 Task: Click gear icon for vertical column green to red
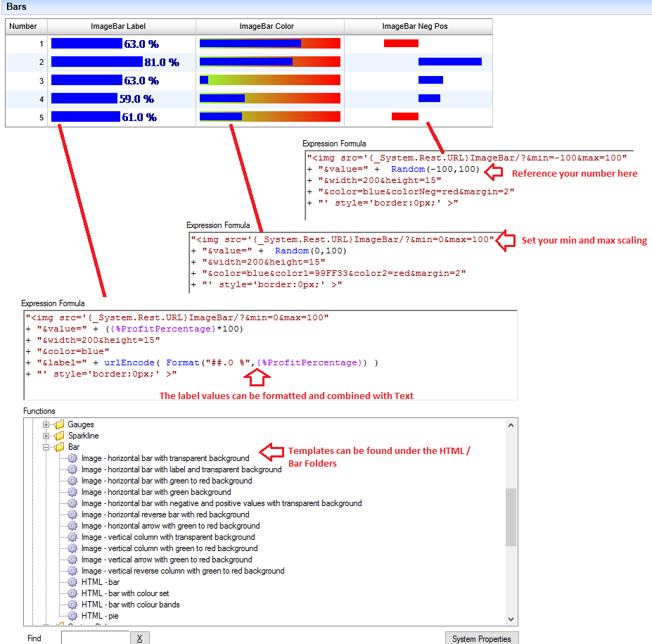(x=72, y=548)
